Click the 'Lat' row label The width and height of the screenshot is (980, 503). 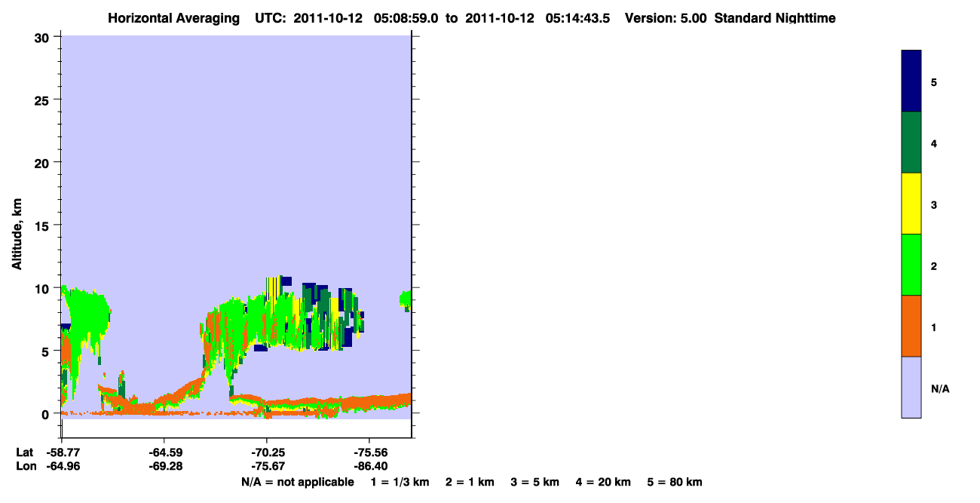pyautogui.click(x=25, y=452)
